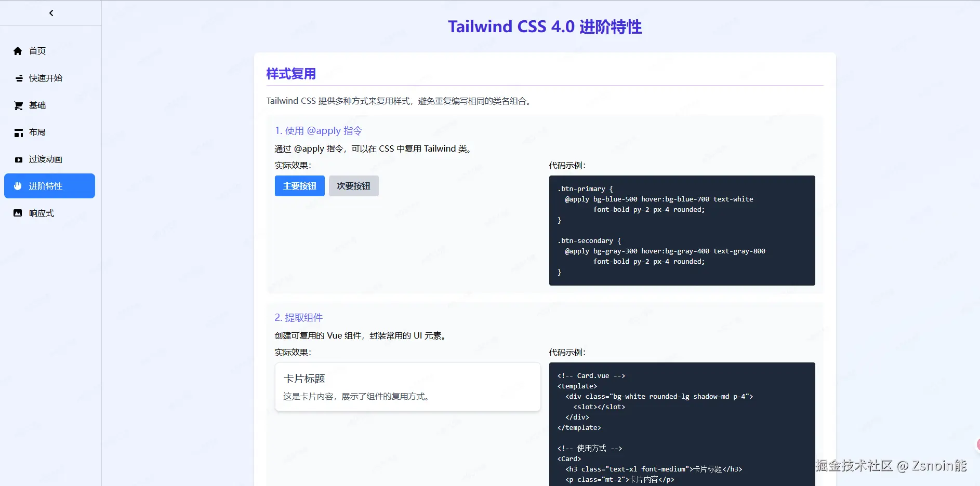Viewport: 980px width, 486px height.
Task: Click the Card.vue comment line in code
Action: (591, 376)
